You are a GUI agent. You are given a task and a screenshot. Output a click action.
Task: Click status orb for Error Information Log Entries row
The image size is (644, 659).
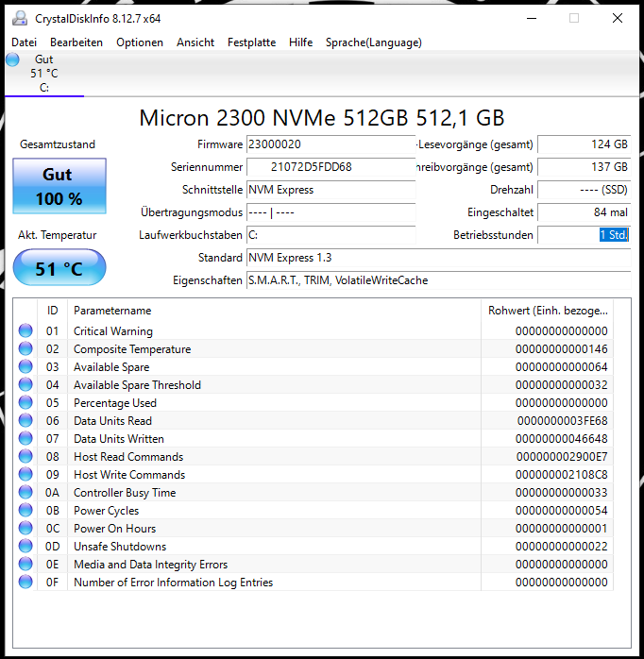[x=25, y=583]
